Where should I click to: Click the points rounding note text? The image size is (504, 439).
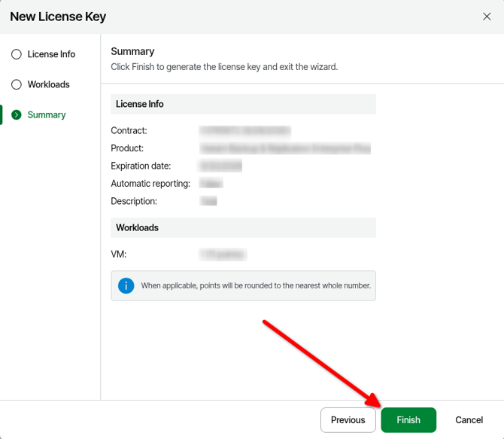256,286
